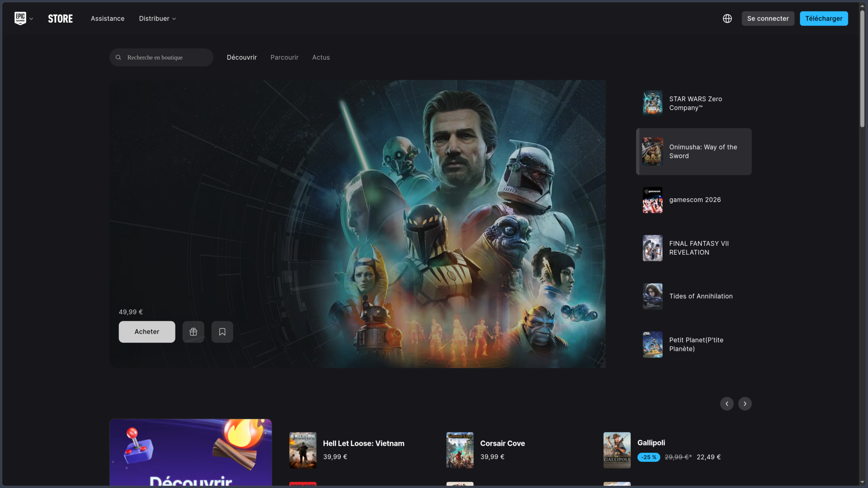Select Onimusha: Way of the Sword item
The width and height of the screenshot is (868, 488).
pos(694,151)
